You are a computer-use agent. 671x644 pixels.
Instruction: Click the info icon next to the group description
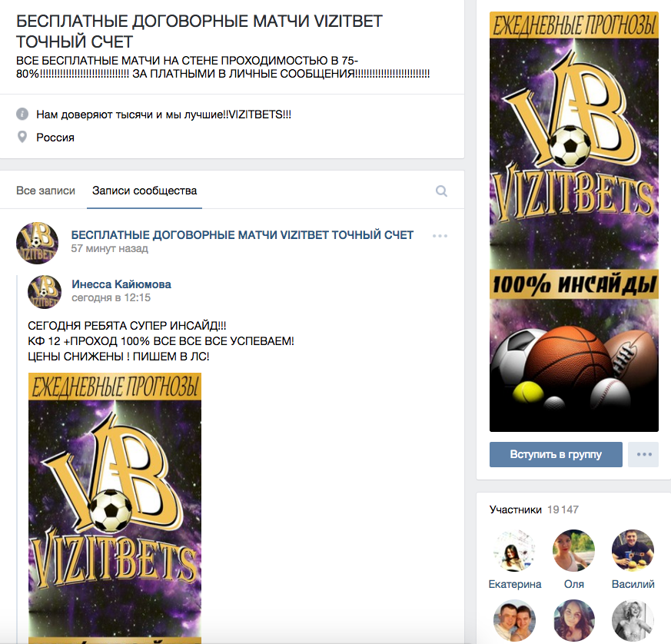coord(22,115)
